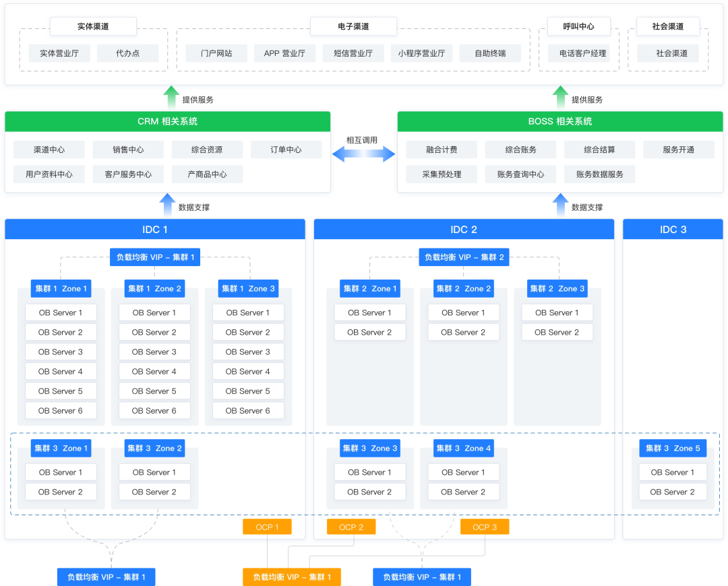The image size is (728, 586).
Task: Click the 渠道中心 module
Action: click(49, 150)
